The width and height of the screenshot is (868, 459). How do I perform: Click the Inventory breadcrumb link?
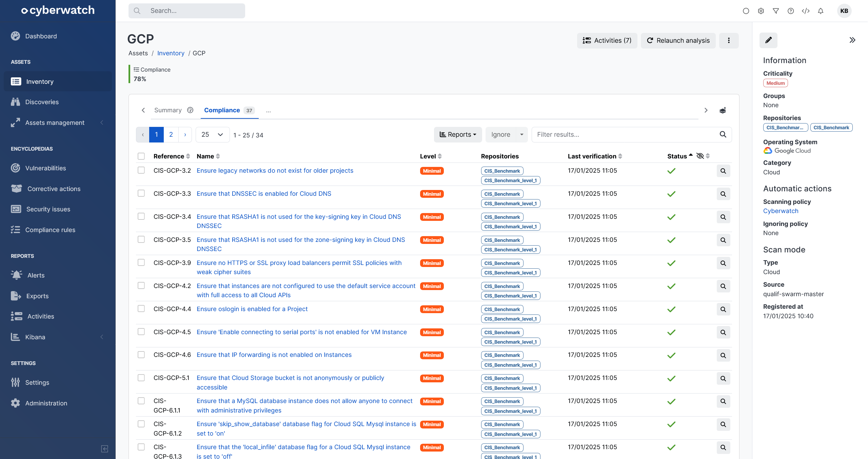[171, 53]
